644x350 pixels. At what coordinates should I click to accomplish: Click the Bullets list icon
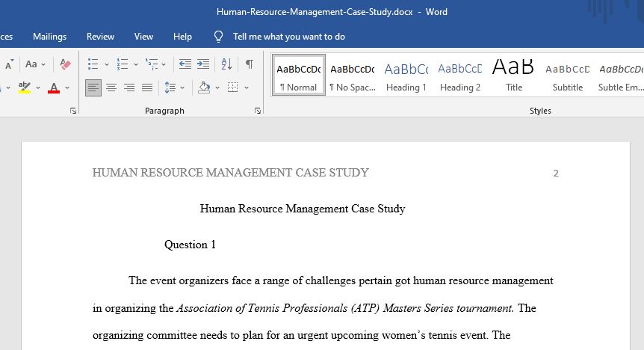click(x=93, y=64)
